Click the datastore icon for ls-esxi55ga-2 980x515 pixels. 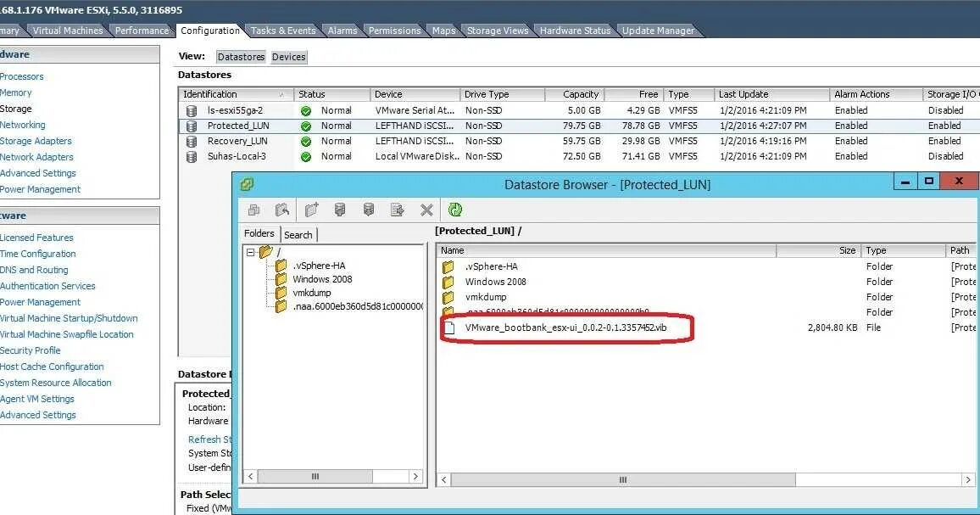point(192,111)
